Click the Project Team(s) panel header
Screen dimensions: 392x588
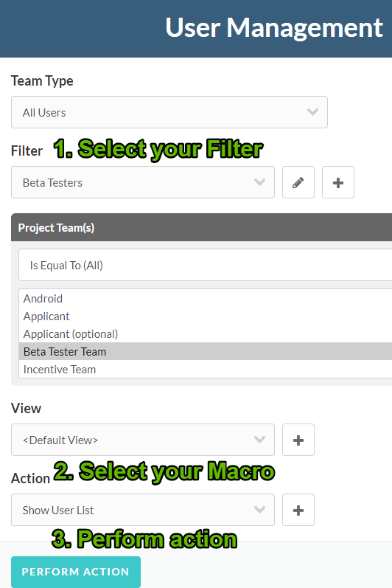click(201, 227)
